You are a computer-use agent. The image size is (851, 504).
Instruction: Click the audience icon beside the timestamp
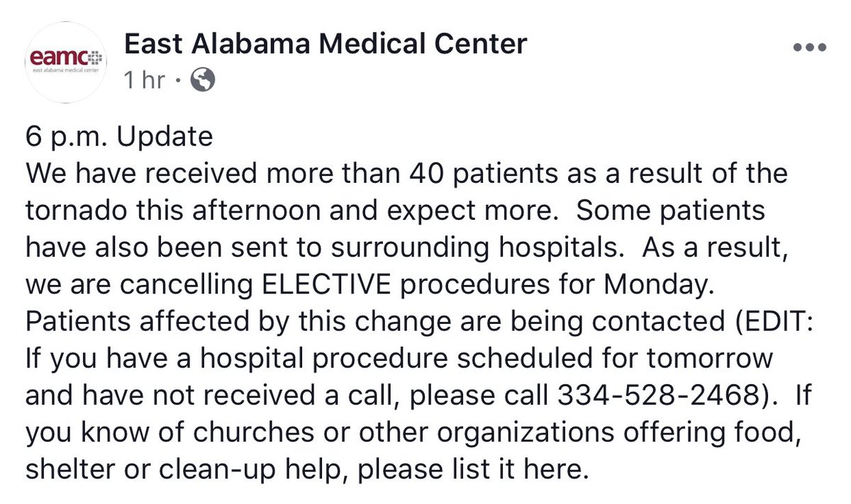pyautogui.click(x=204, y=79)
